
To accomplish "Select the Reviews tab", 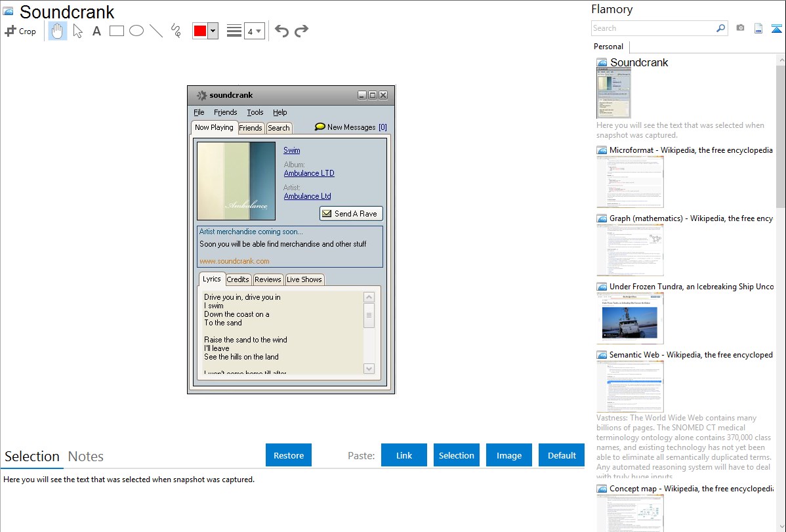I will (x=268, y=279).
